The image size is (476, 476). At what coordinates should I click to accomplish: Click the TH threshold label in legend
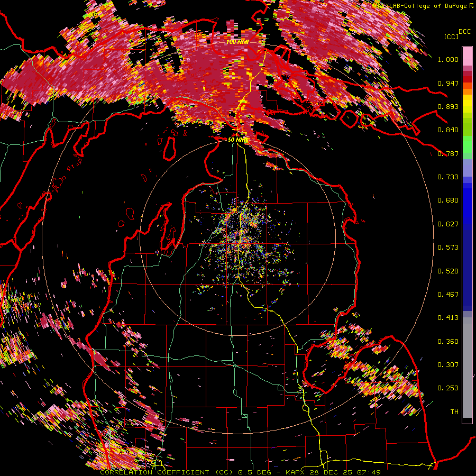point(454,412)
